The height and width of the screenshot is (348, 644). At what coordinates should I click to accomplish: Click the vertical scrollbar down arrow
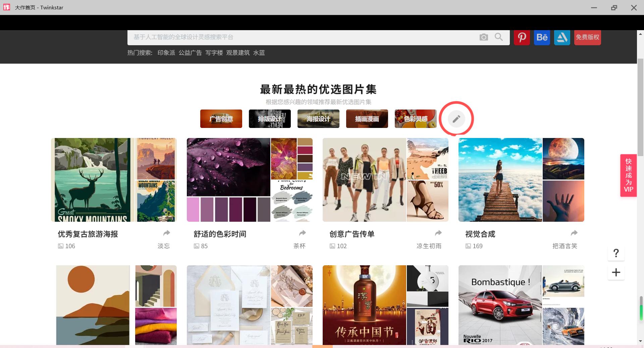[x=641, y=341]
